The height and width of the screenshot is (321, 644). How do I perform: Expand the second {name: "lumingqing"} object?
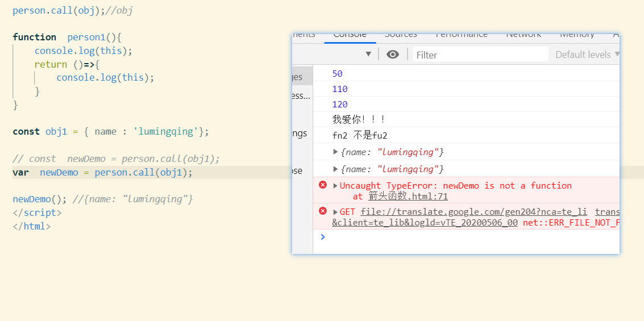335,169
